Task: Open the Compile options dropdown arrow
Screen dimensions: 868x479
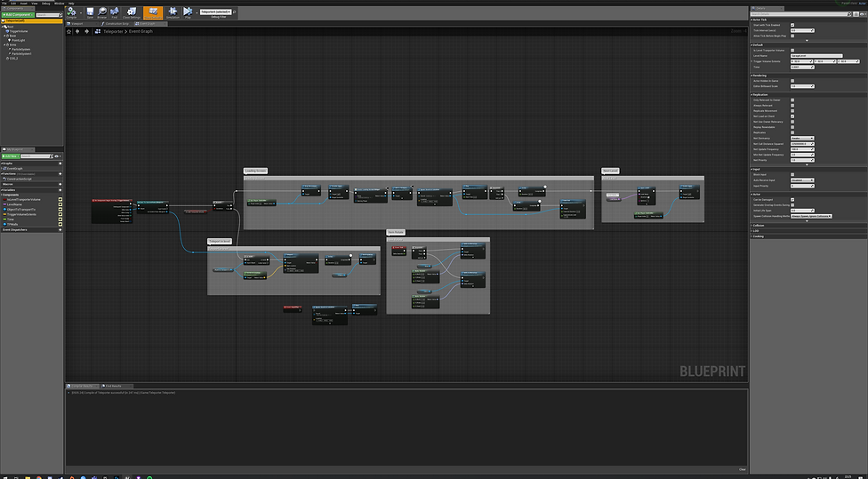Action: pyautogui.click(x=81, y=12)
